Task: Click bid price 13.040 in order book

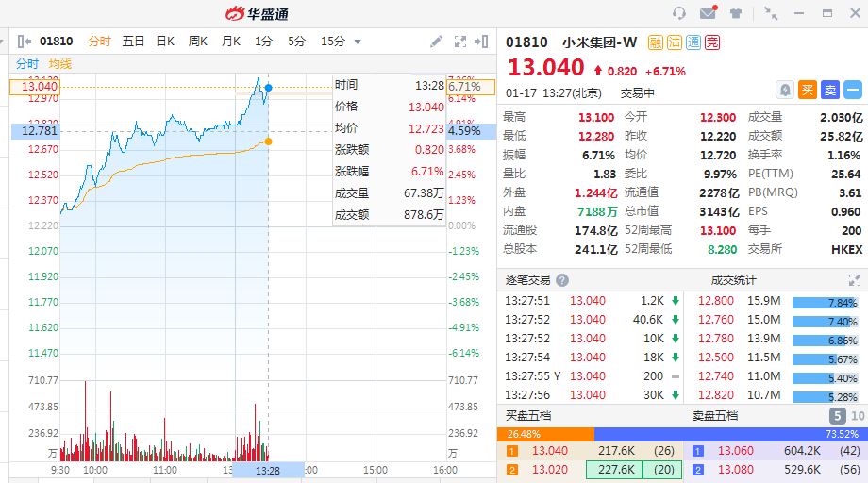Action: tap(550, 451)
